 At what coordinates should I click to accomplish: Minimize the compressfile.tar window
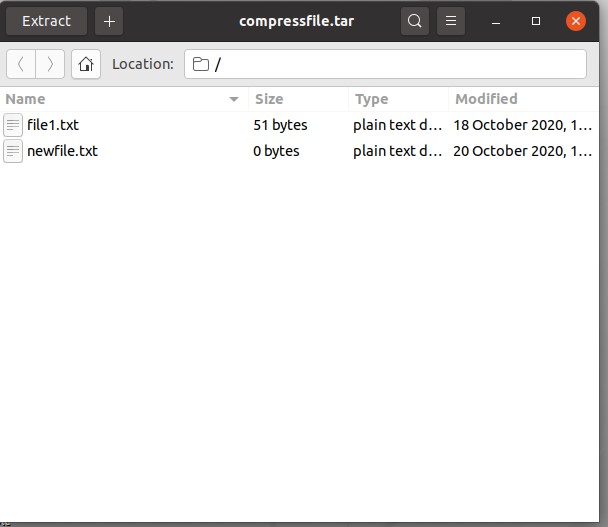coord(496,21)
